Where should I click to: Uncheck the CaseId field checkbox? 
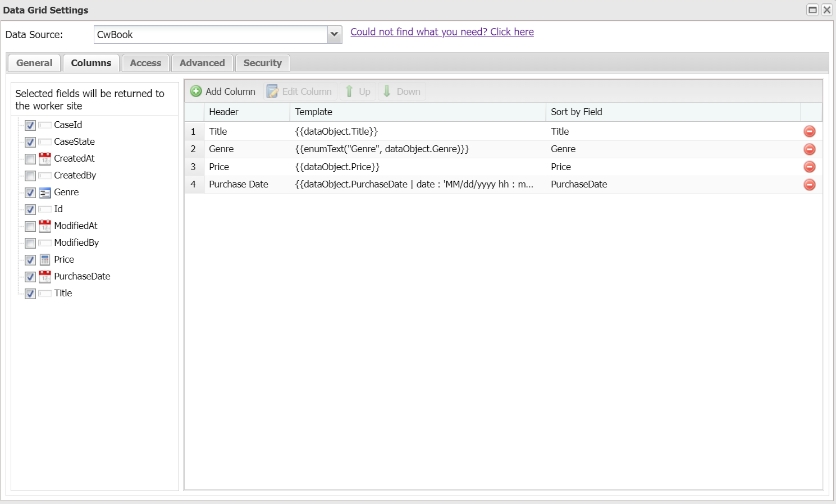coord(30,125)
